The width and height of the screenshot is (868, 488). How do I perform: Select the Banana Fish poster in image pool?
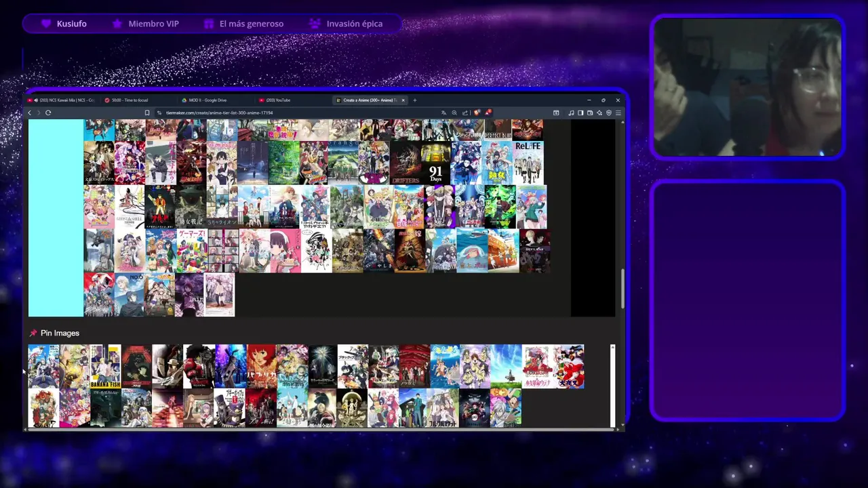[x=105, y=367]
